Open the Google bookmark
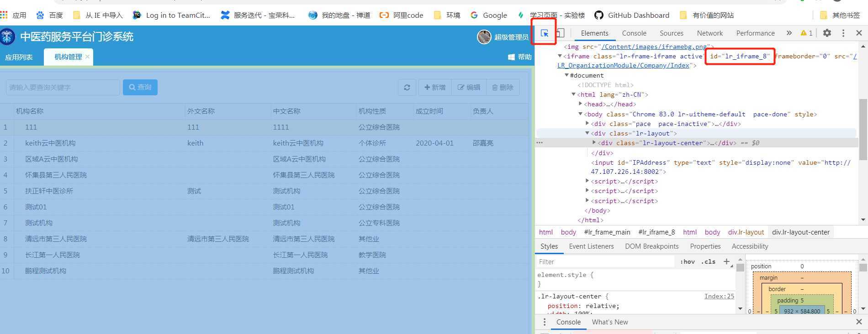 click(488, 15)
